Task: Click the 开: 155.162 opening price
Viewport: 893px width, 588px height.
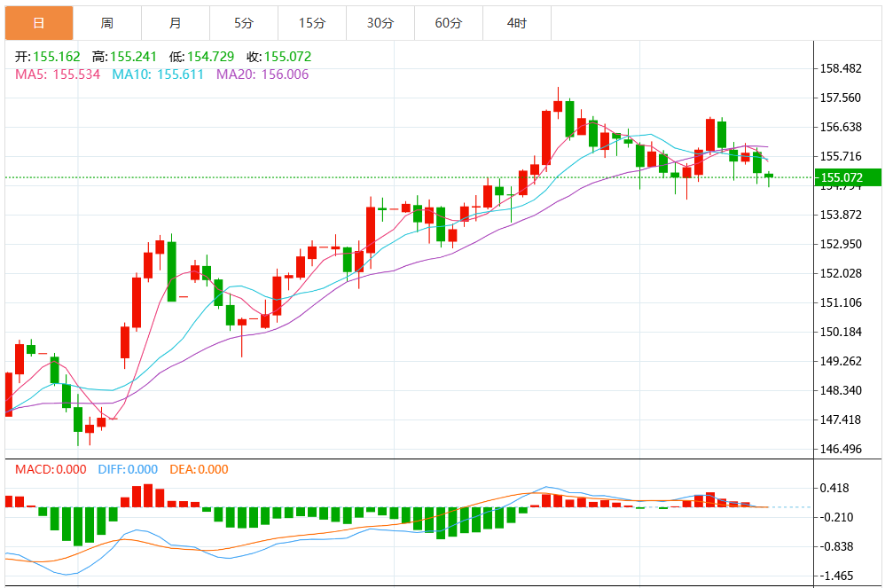Action: point(48,57)
